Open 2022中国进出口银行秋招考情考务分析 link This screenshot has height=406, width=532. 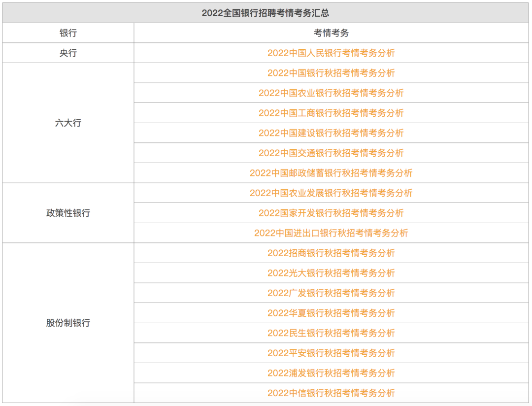coord(331,233)
